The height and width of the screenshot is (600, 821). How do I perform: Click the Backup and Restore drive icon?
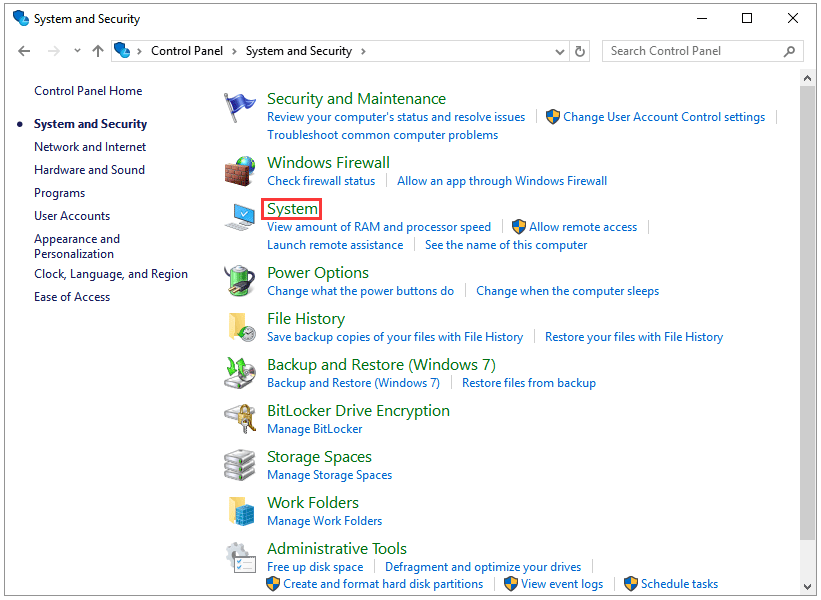240,373
